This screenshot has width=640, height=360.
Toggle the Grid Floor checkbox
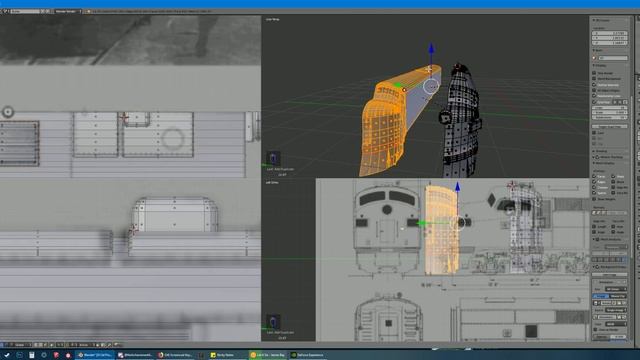coord(595,102)
